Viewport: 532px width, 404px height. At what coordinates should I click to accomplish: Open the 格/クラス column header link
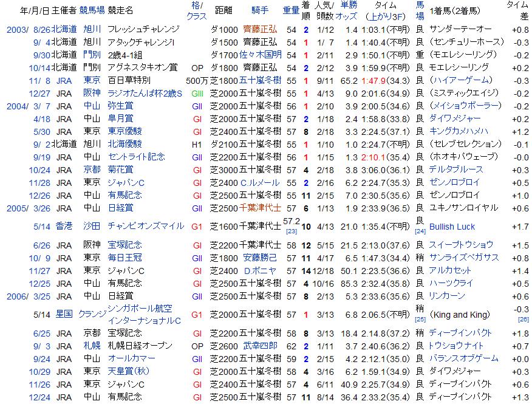click(197, 10)
